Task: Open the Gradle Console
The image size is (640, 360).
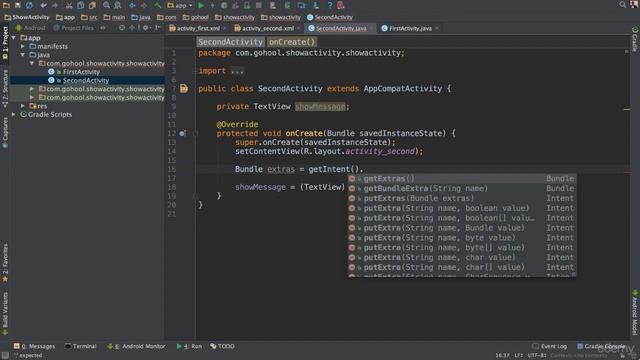Action: point(602,346)
